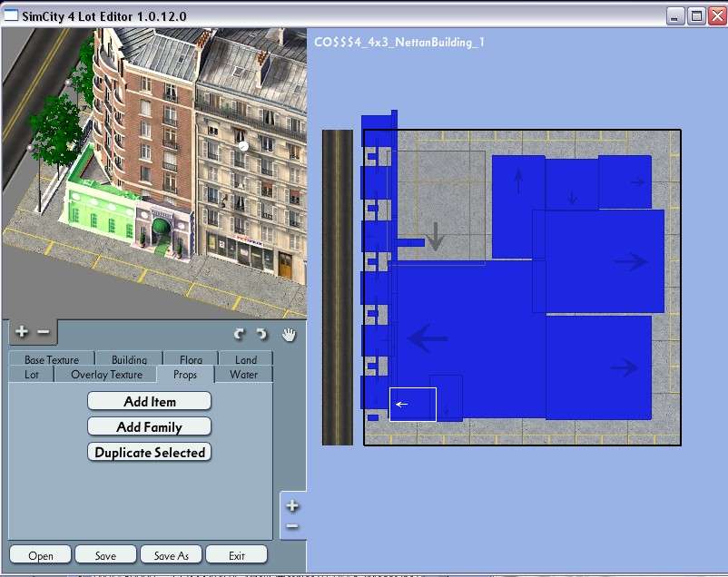Select the road strip beside the lot

pos(338,288)
